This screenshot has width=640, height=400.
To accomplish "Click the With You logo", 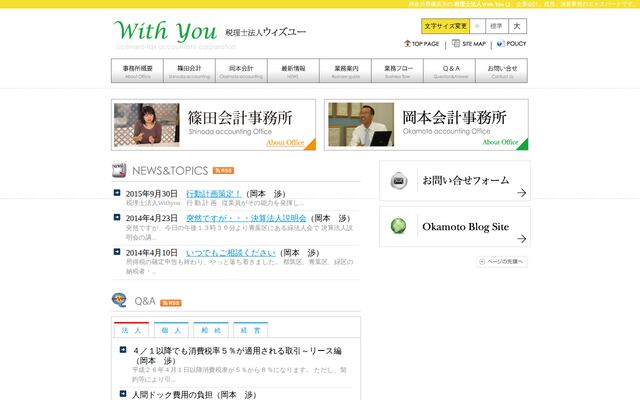I will (x=165, y=31).
